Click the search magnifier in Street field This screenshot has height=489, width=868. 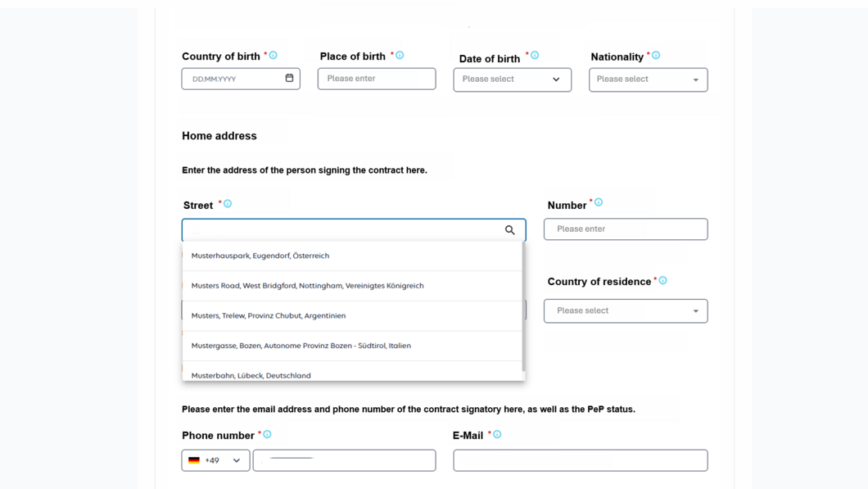510,230
